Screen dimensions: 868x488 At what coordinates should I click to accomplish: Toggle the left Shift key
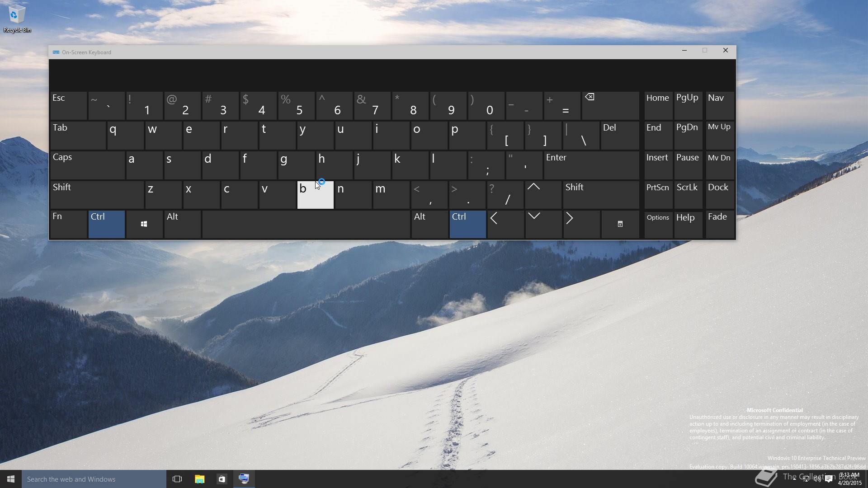coord(97,195)
